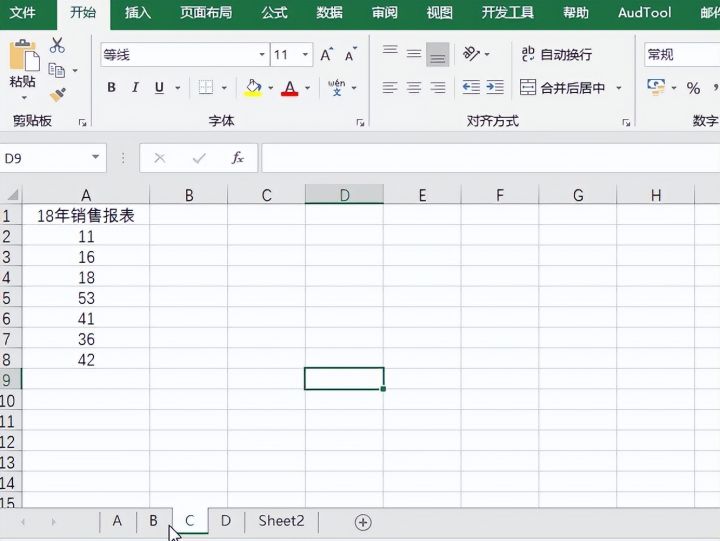This screenshot has height=541, width=720.
Task: Open the font name dropdown 等线
Action: coord(262,55)
